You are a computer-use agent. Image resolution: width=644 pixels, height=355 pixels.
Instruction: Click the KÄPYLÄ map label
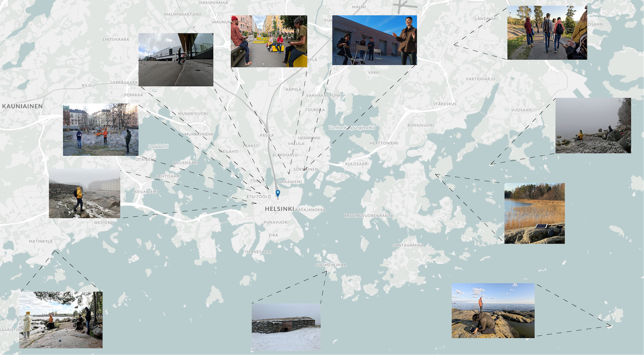pos(294,89)
